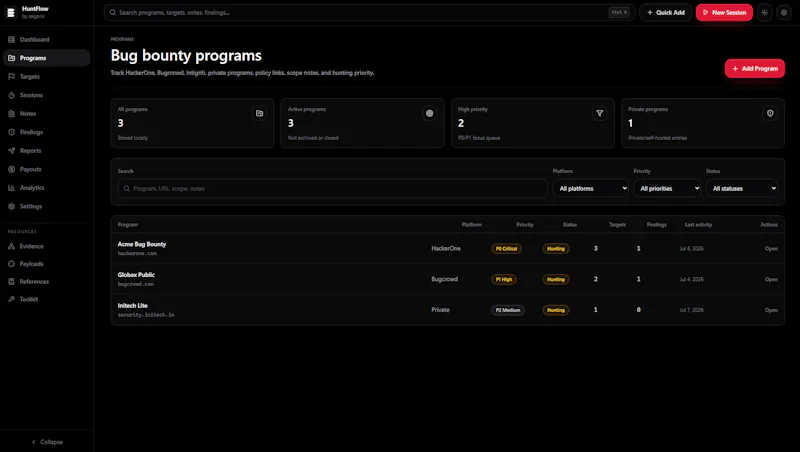Click bugcrowd.com under Globex Public
The width and height of the screenshot is (800, 452).
coord(136,284)
